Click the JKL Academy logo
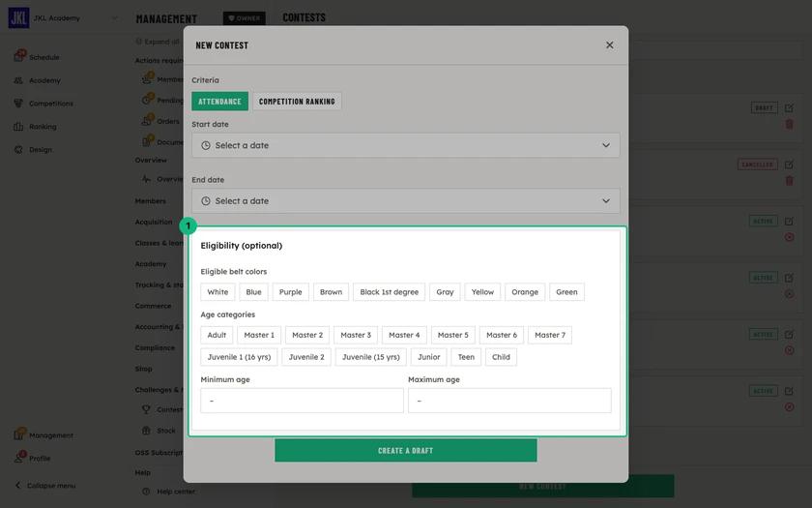The width and height of the screenshot is (812, 508). [x=18, y=18]
